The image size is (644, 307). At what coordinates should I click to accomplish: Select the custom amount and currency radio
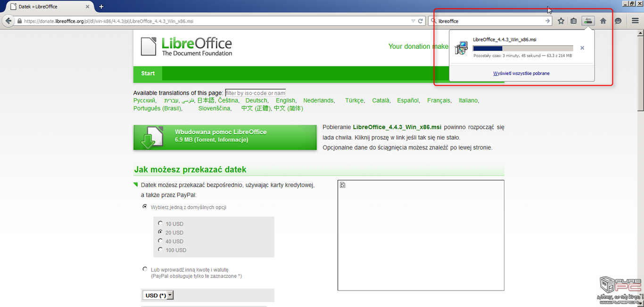coord(145,269)
